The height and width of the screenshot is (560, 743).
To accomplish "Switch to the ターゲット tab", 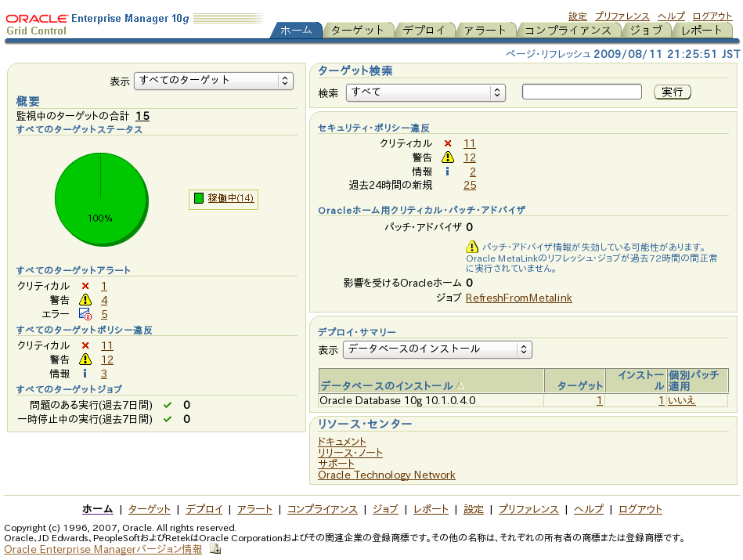I will click(358, 31).
